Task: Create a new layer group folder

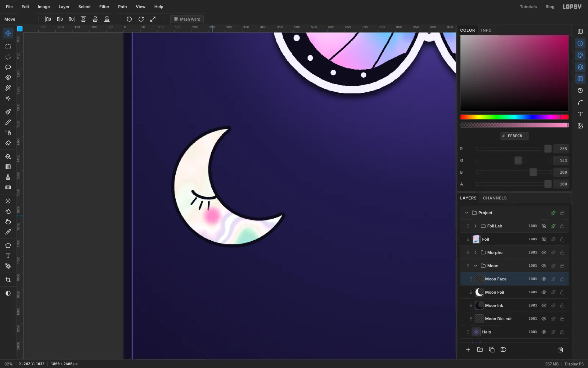Action: [x=480, y=350]
